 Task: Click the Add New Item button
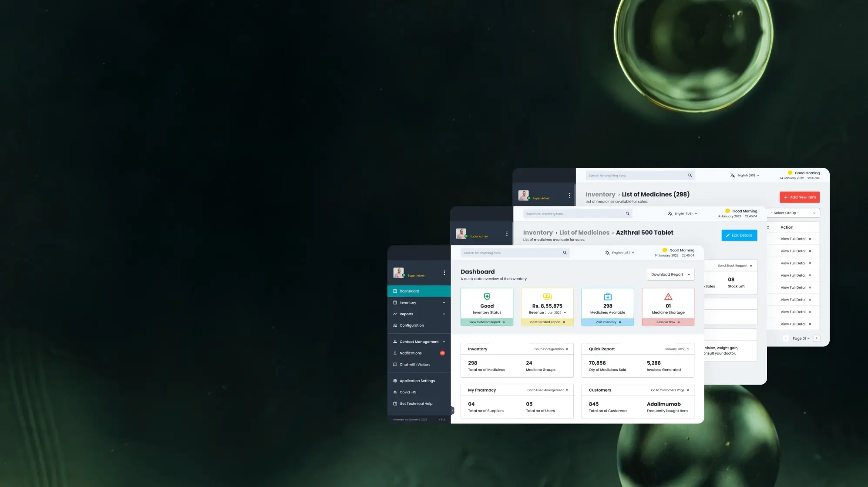[x=800, y=197]
